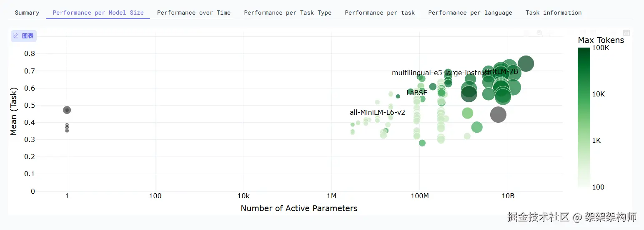Click the Mean (Task) y-axis title
The height and width of the screenshot is (230, 644).
pyautogui.click(x=14, y=111)
